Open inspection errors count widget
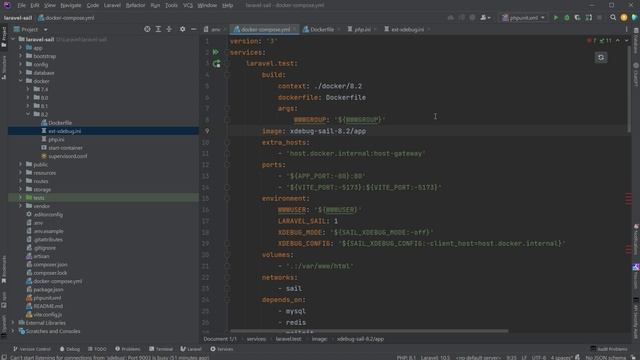Viewport: 640px width, 360px height. (599, 40)
